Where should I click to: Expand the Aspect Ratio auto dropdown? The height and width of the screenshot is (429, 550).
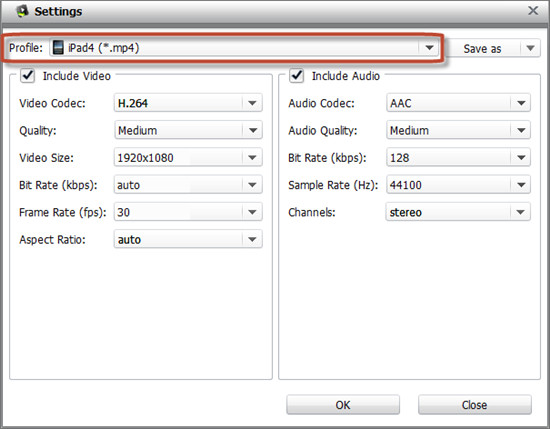tap(188, 239)
